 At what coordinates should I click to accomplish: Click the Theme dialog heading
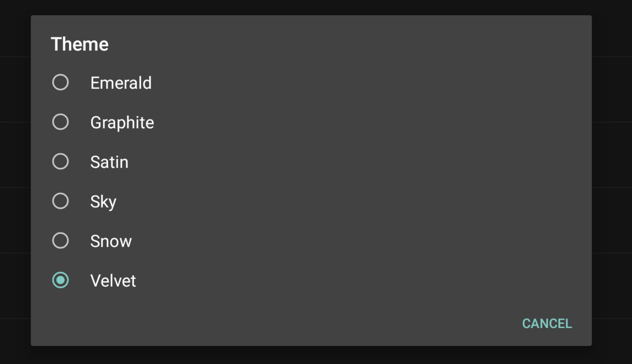click(80, 44)
